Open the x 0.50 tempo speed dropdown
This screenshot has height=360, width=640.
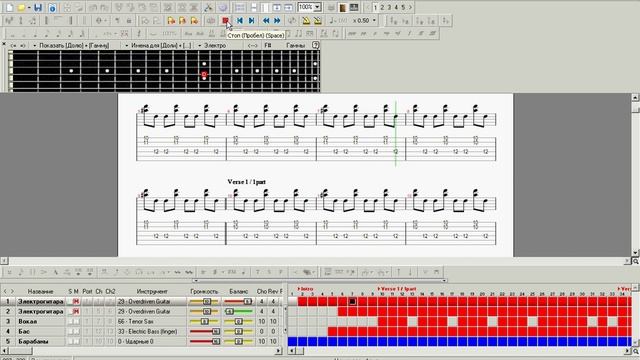tap(374, 20)
